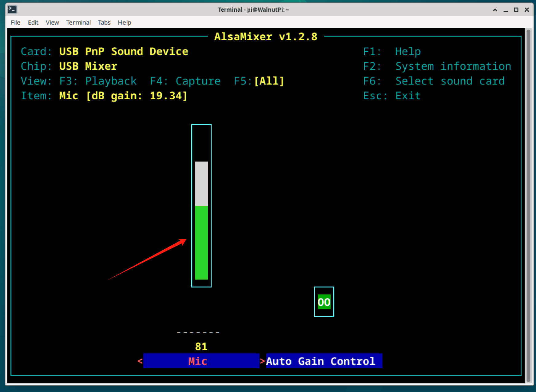Open the Terminal menu
The image size is (536, 392).
[78, 22]
